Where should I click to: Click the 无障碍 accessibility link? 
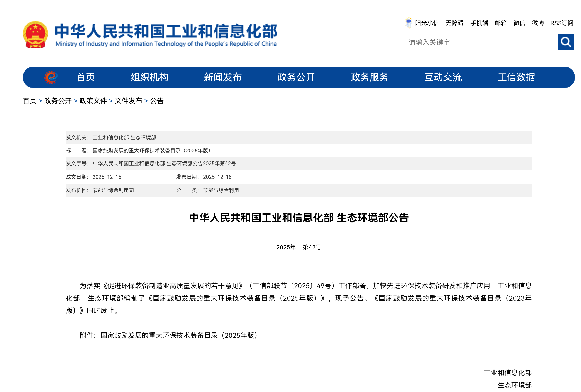coord(454,23)
